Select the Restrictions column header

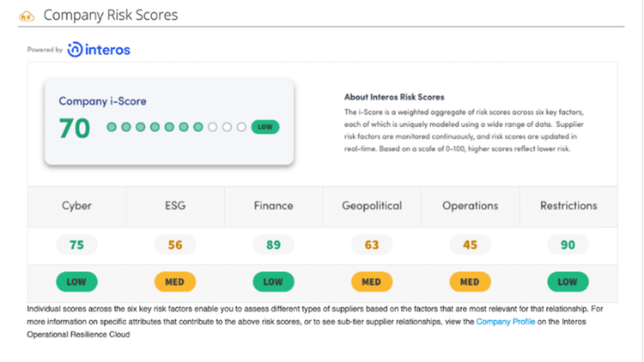[x=568, y=206]
